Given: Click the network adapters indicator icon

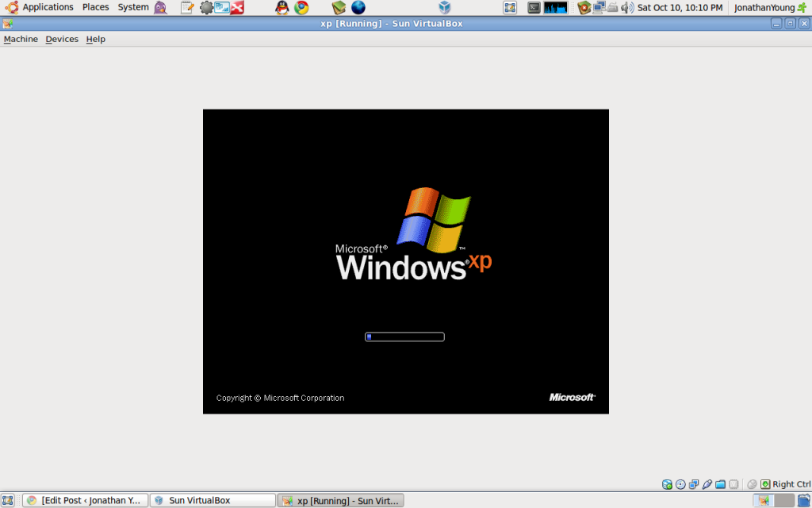Looking at the screenshot, I should pos(694,484).
